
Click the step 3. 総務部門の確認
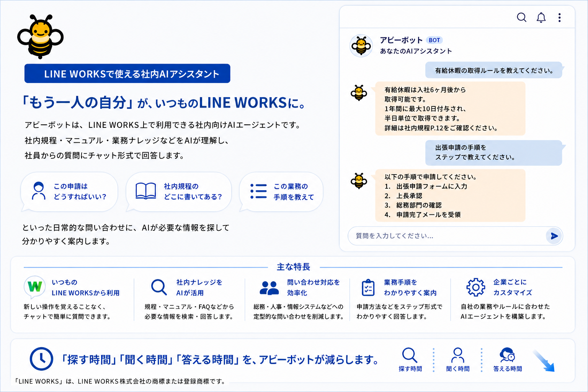[413, 205]
